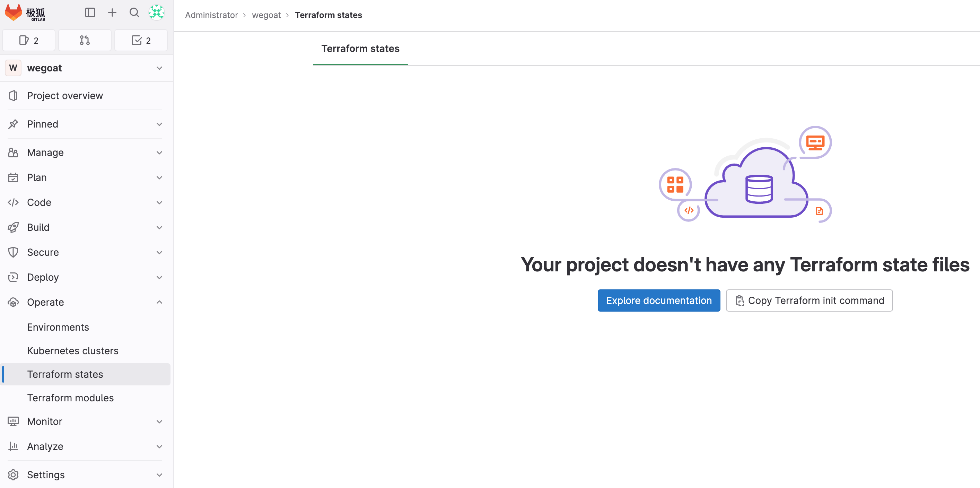Screen dimensions: 980x488
Task: Click the GitLab fox logo
Action: point(14,12)
